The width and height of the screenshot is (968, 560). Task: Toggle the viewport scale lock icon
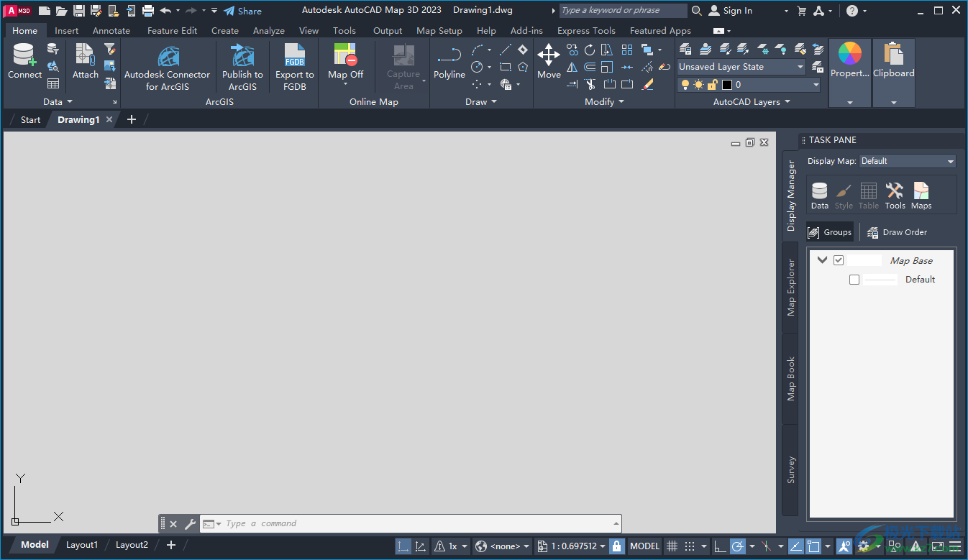coord(616,546)
